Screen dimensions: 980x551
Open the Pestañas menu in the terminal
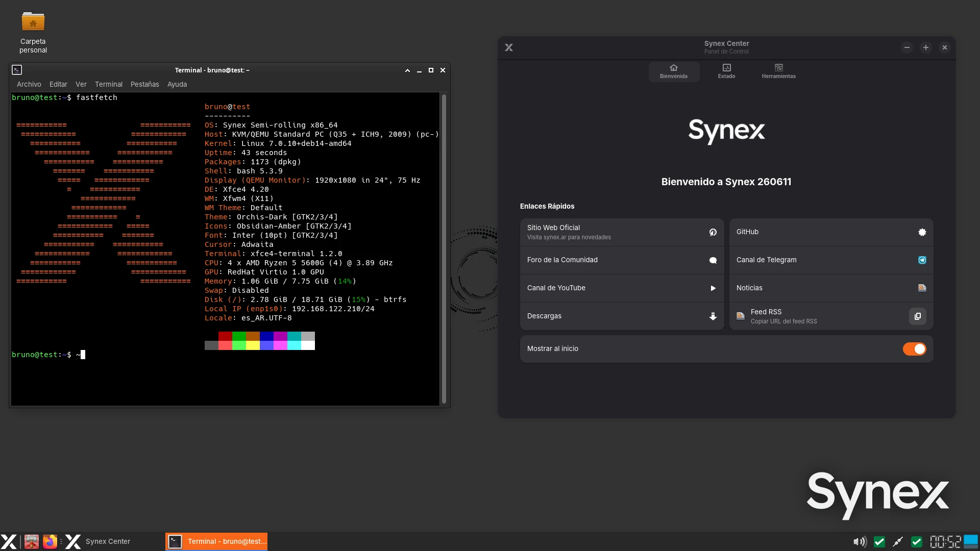[x=145, y=84]
